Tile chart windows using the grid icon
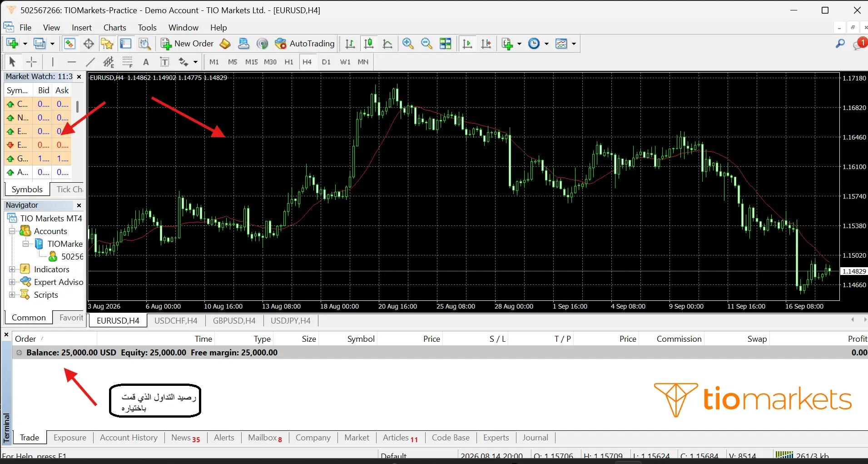Image resolution: width=868 pixels, height=464 pixels. coord(446,44)
